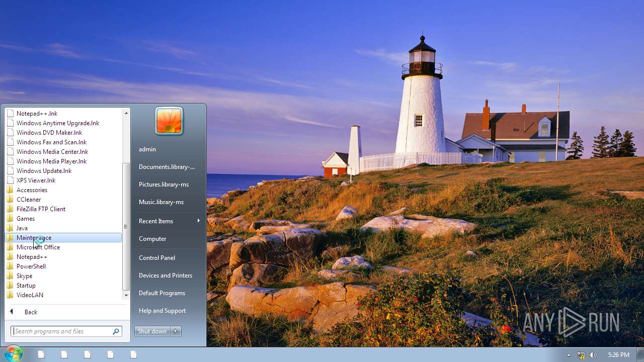The width and height of the screenshot is (644, 362).
Task: Show hidden tray icons arrow
Action: [569, 355]
